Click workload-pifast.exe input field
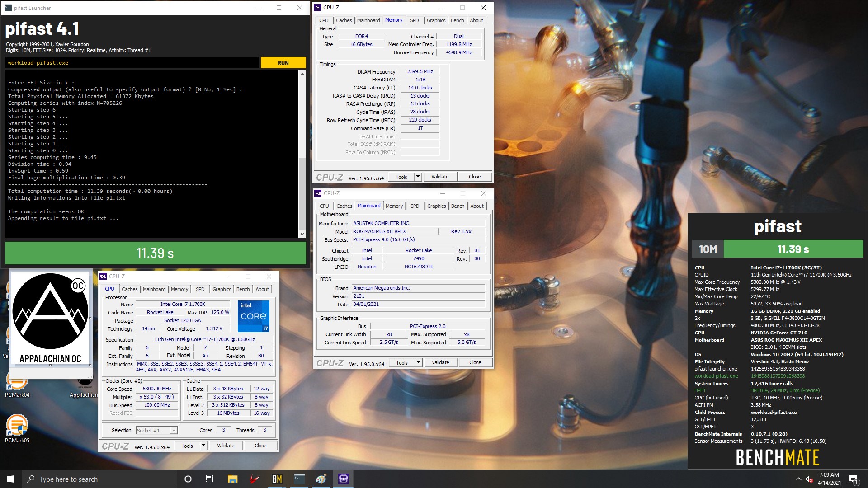The image size is (868, 488). [x=132, y=63]
